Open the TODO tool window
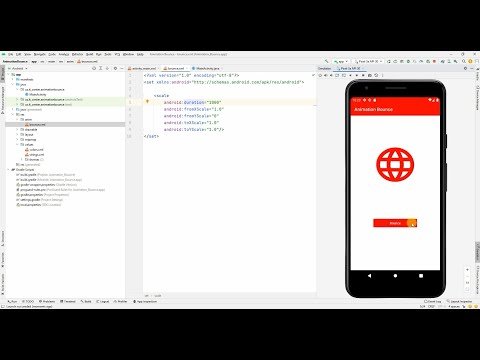 [28, 301]
